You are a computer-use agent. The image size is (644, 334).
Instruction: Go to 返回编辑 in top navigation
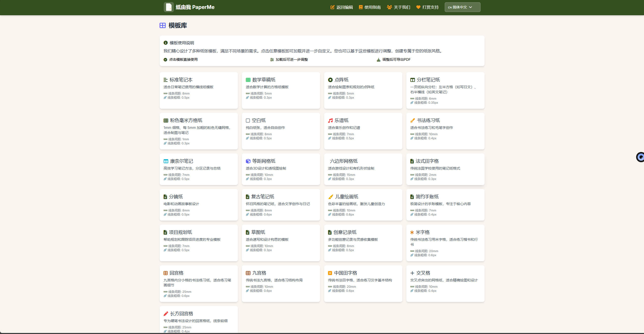(341, 7)
